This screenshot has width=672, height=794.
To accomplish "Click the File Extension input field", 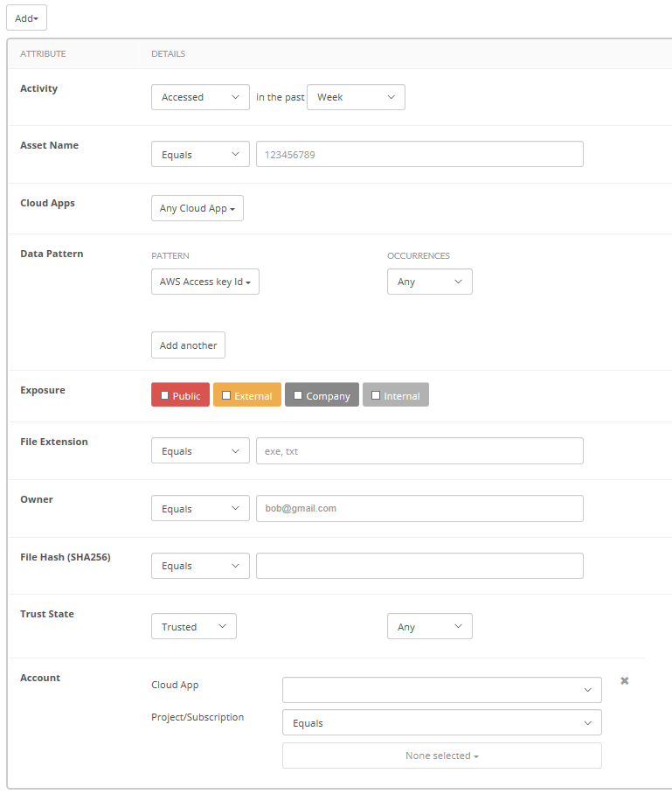I will click(x=419, y=451).
